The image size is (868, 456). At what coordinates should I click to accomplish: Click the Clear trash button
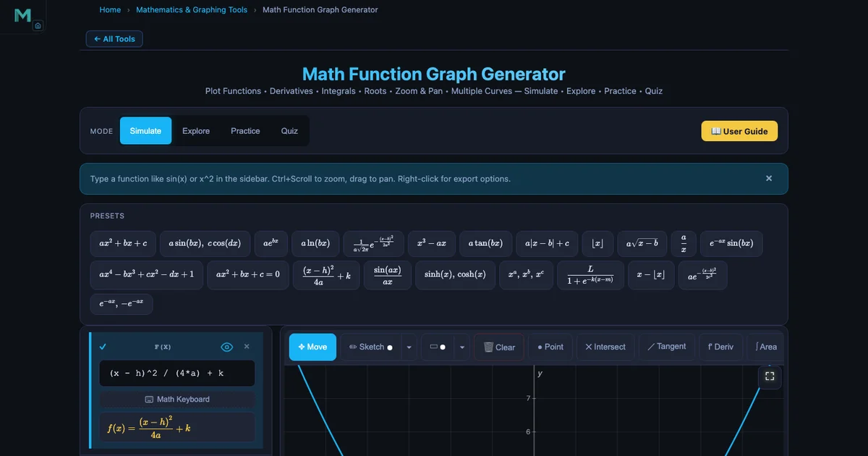pyautogui.click(x=499, y=347)
